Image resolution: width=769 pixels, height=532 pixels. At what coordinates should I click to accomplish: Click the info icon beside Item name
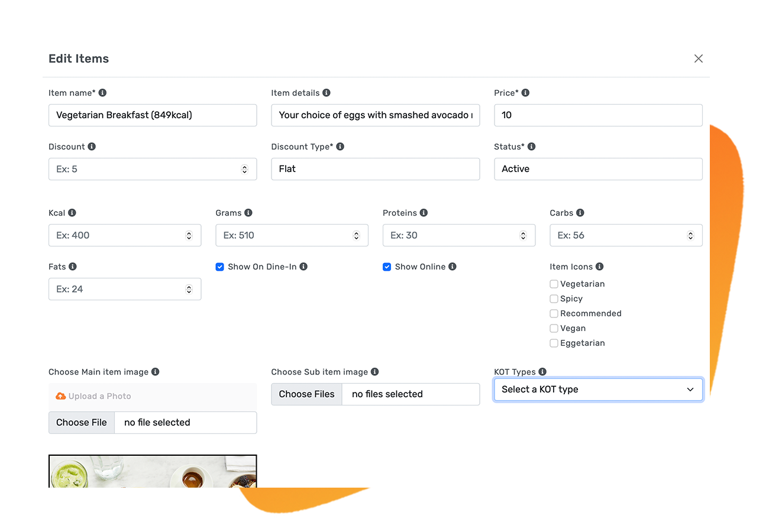pyautogui.click(x=102, y=93)
